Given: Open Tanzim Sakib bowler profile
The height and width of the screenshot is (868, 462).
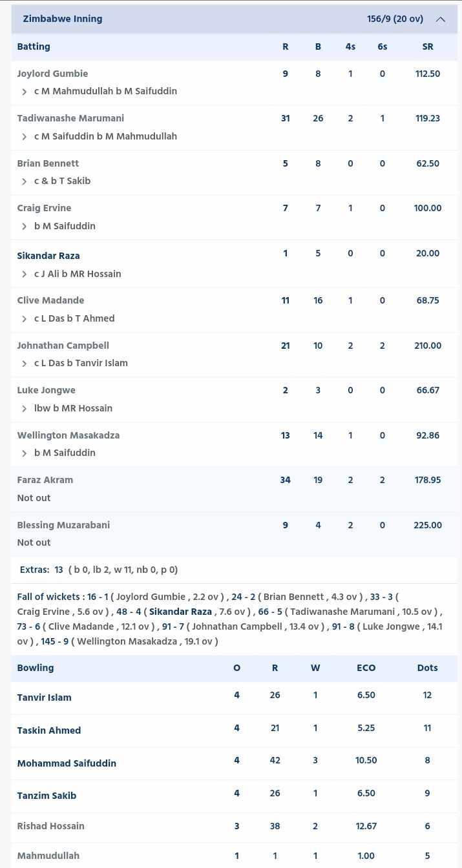Looking at the screenshot, I should point(47,796).
